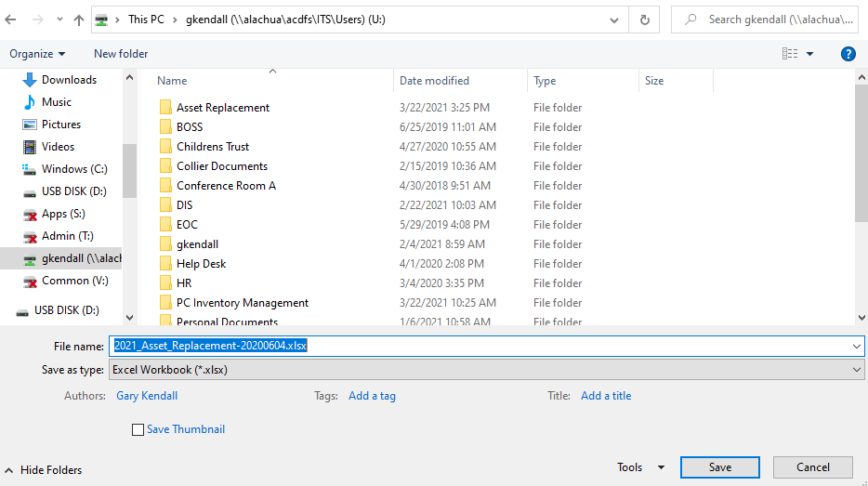Open the Organize dropdown menu
Image resolution: width=868 pixels, height=486 pixels.
tap(37, 54)
